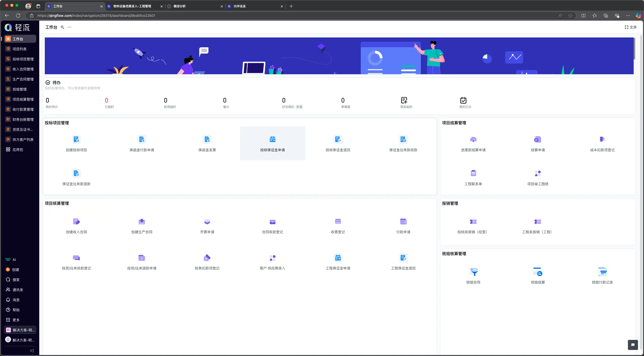Toggle fullscreen with 全屏 button

[631, 27]
